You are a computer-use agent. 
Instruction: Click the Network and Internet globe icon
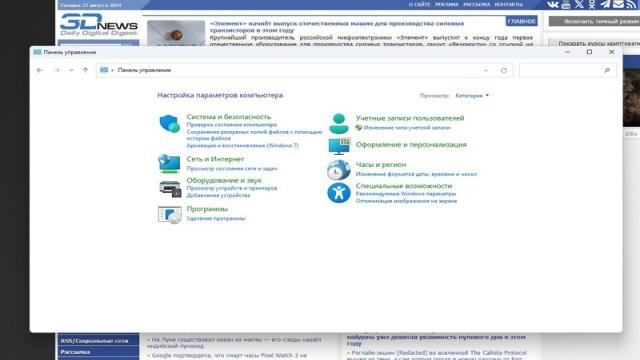click(169, 163)
